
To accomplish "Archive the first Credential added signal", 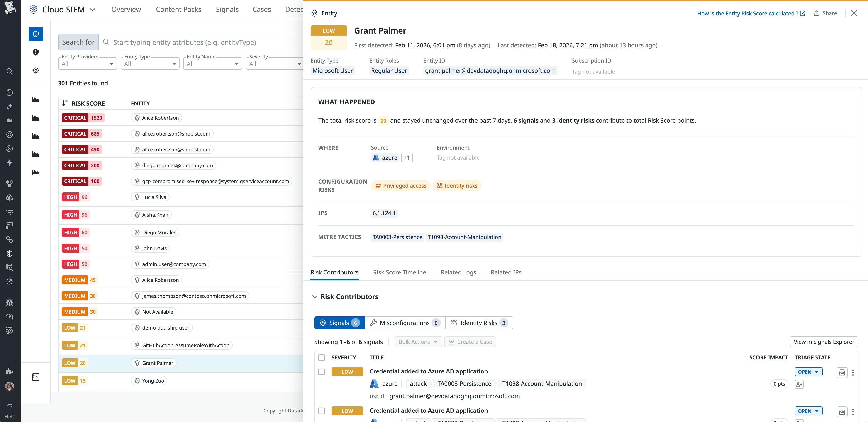I will click(842, 372).
